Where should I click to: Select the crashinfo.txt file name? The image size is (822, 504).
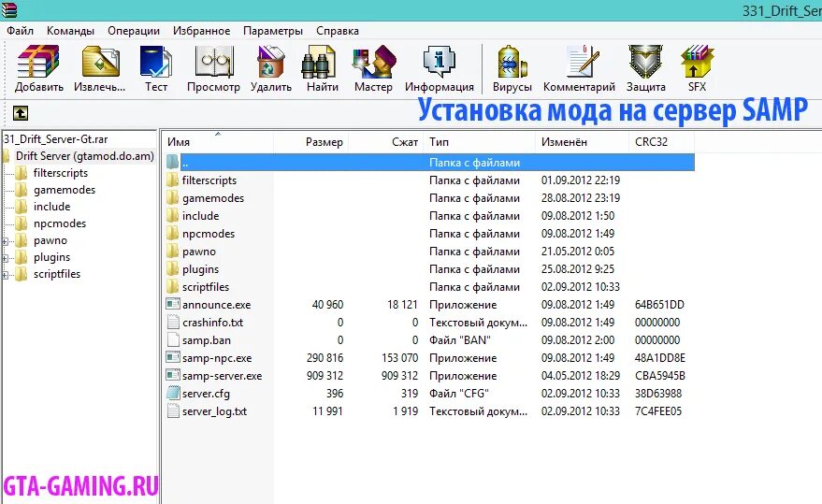tap(213, 323)
